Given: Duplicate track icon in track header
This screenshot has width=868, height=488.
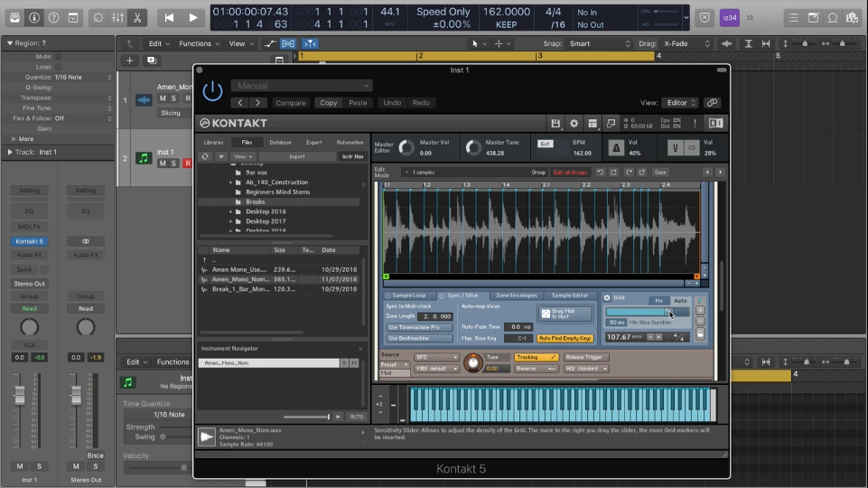Looking at the screenshot, I should click(152, 61).
